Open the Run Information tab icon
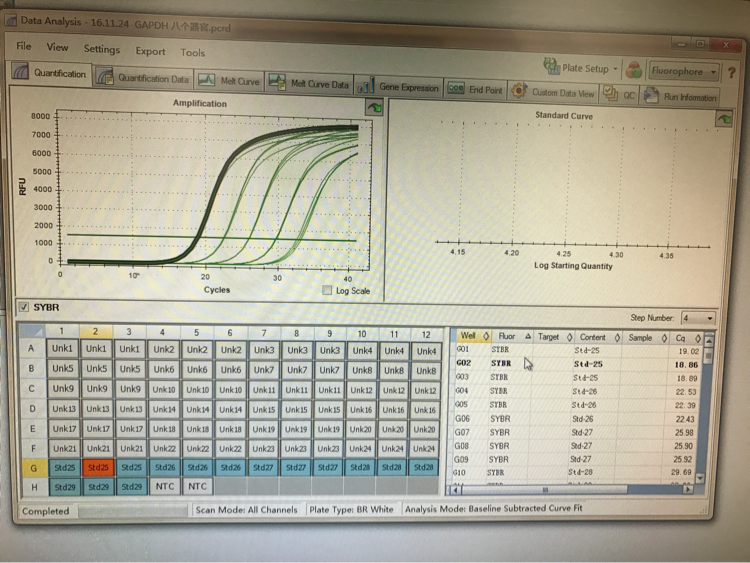This screenshot has width=750, height=563. pos(679,96)
